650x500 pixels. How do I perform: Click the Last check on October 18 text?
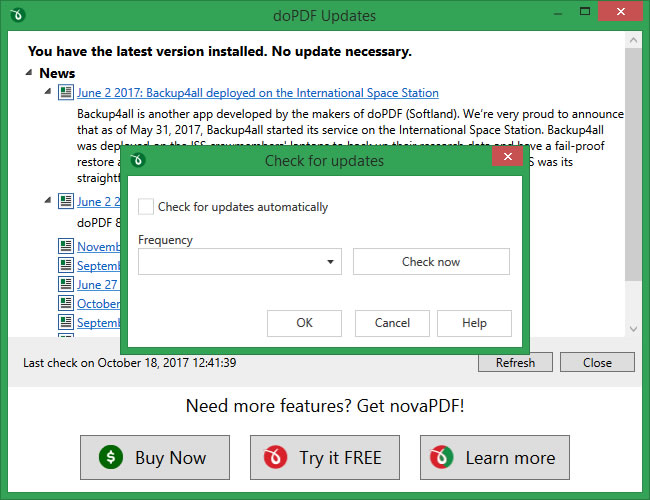(129, 363)
